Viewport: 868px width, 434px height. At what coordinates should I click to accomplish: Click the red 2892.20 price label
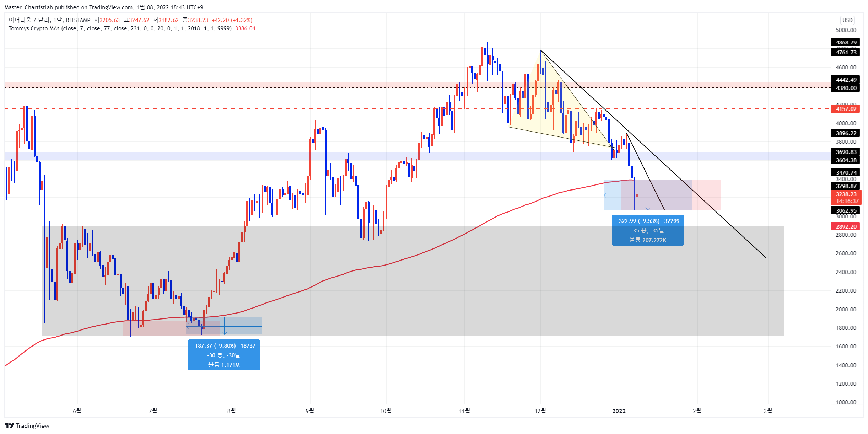846,226
